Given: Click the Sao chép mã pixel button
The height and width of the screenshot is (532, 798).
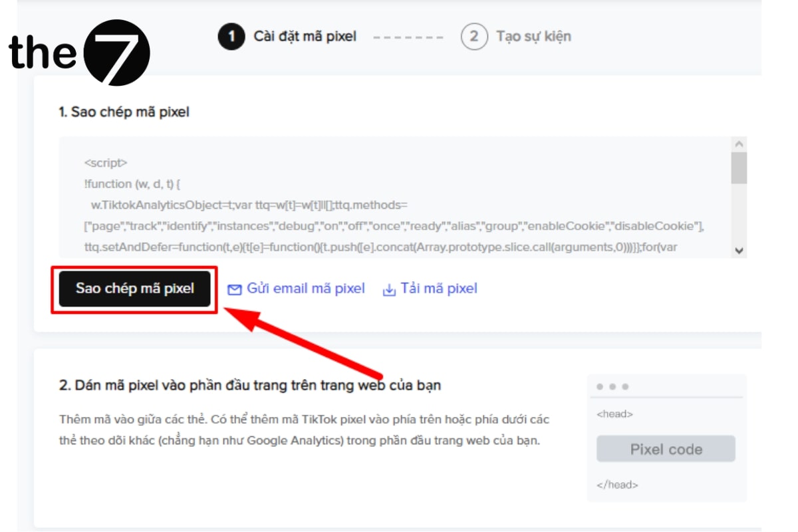Looking at the screenshot, I should [135, 289].
